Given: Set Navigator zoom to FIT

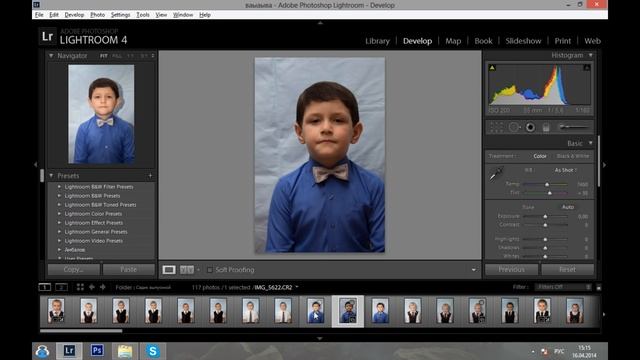Looking at the screenshot, I should point(104,56).
